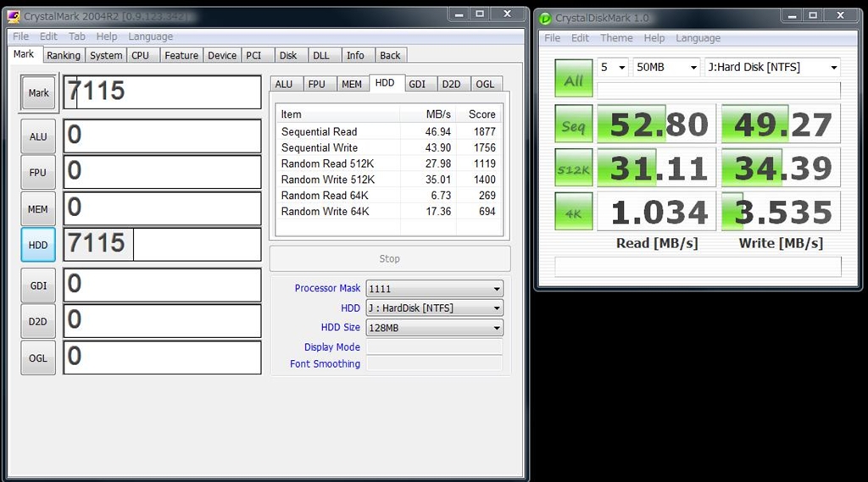Click the Mark button in CrystalMark

39,93
